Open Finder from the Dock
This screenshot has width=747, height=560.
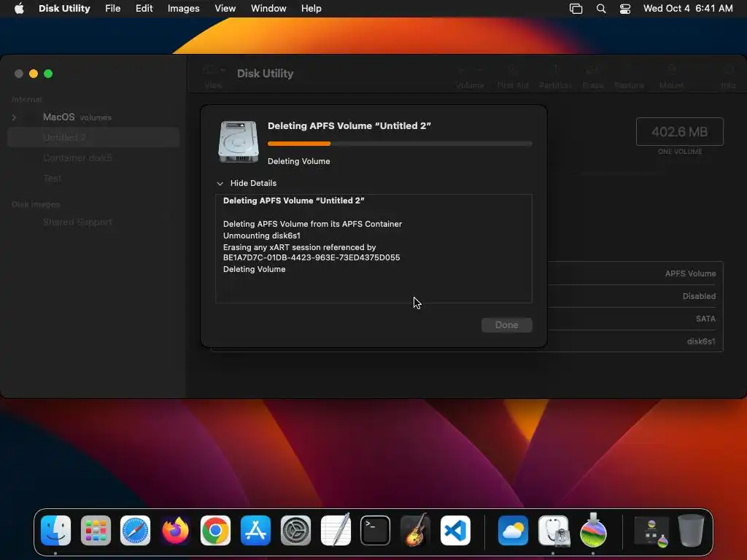tap(55, 530)
